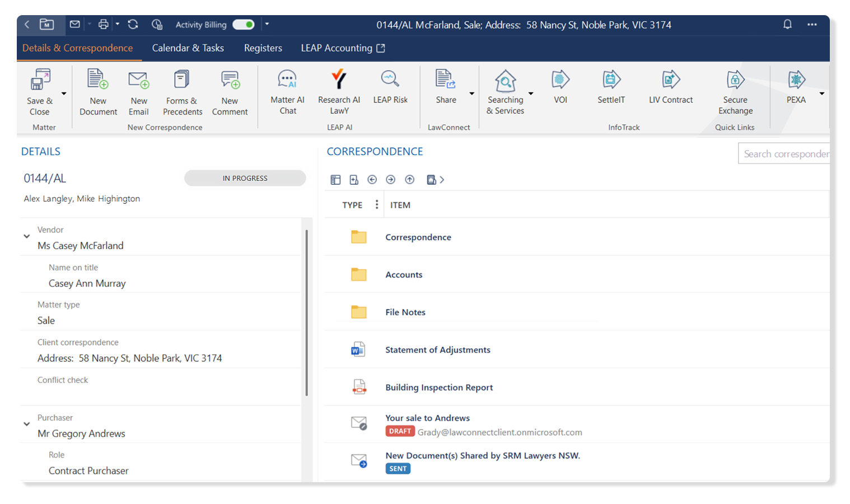Open Searching & Services

pos(505,92)
